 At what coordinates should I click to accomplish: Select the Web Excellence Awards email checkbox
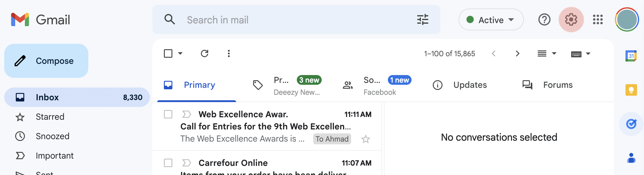point(168,115)
